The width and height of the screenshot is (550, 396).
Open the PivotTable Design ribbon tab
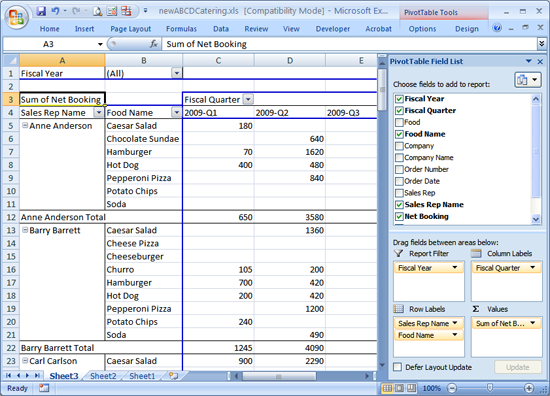pyautogui.click(x=467, y=29)
